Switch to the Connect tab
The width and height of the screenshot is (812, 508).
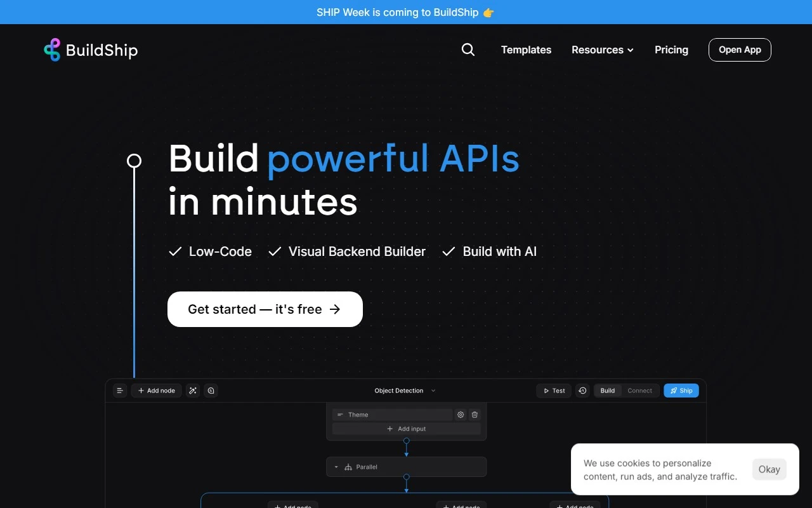pos(639,391)
